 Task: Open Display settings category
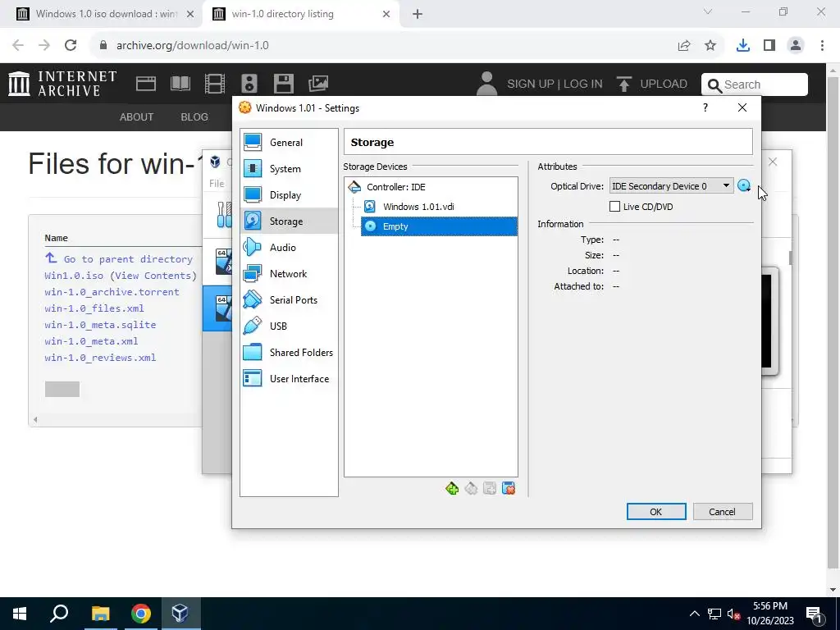pyautogui.click(x=289, y=195)
